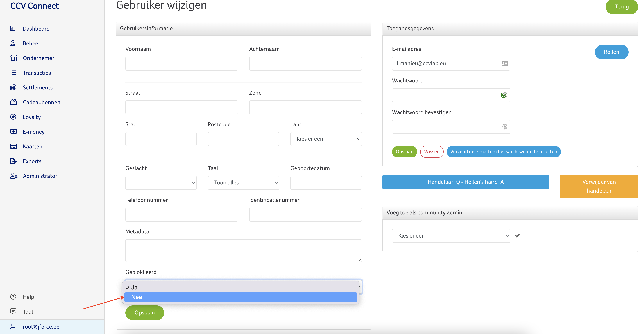The image size is (644, 334).
Task: Click the Exports arrow icon
Action: coord(13,161)
